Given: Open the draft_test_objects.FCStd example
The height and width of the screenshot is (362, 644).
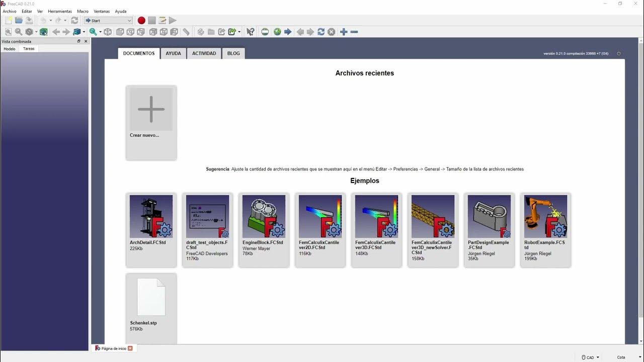Looking at the screenshot, I should click(x=207, y=229).
